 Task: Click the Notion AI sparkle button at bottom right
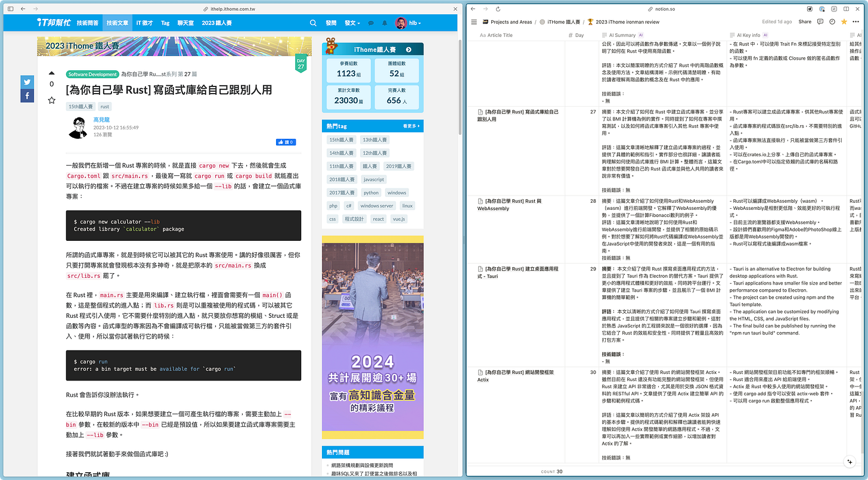[x=851, y=462]
